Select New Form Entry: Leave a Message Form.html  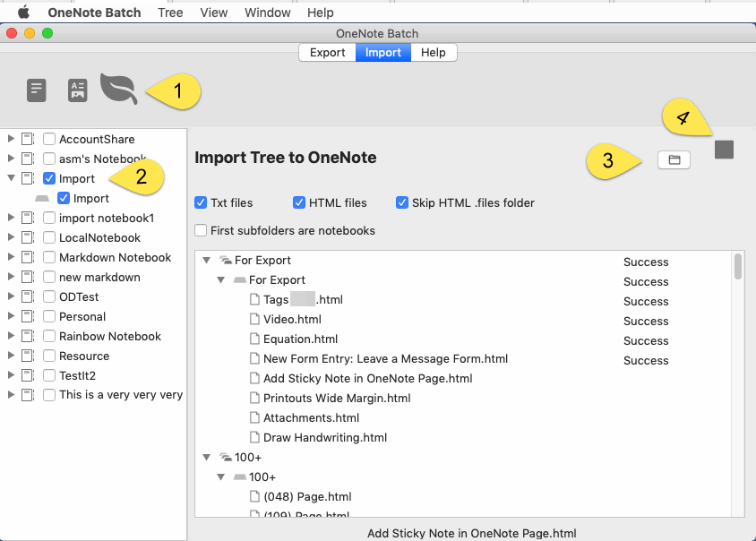click(385, 359)
